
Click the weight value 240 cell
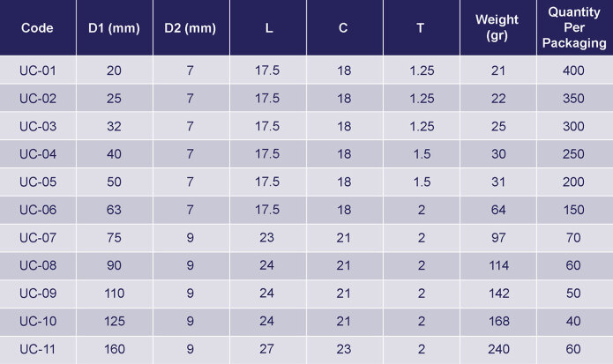[497, 350]
